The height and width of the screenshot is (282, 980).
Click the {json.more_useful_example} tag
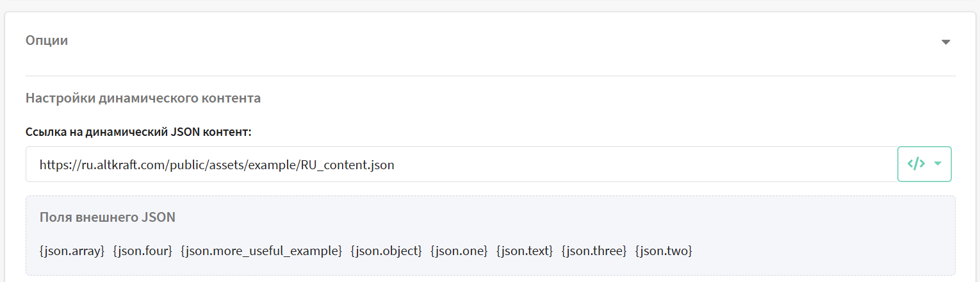click(x=261, y=251)
